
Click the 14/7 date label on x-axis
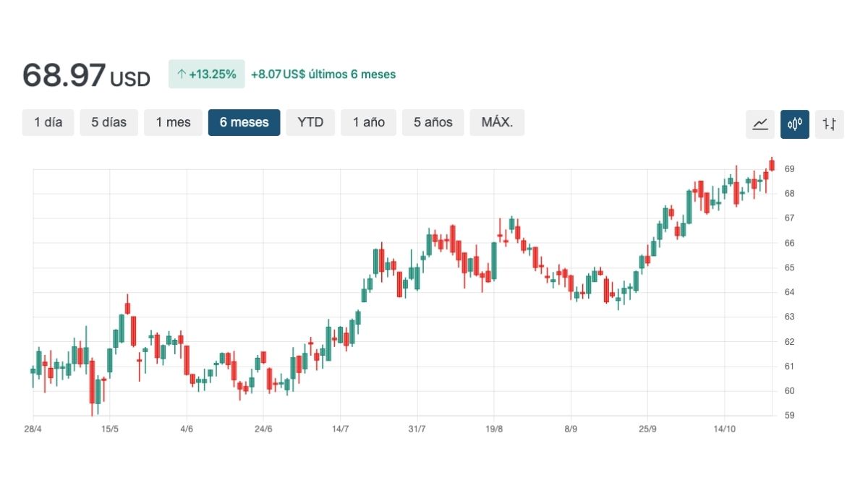pos(340,429)
